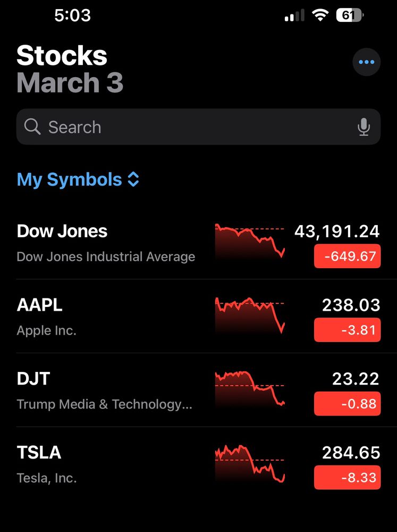Image resolution: width=397 pixels, height=532 pixels.
Task: Tap the My Symbols up-down chevron
Action: click(133, 180)
